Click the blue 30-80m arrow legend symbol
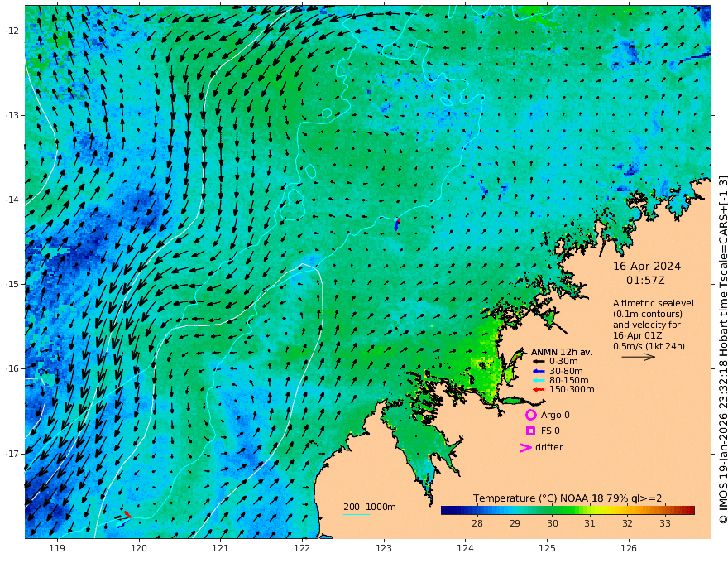The height and width of the screenshot is (563, 728). (x=539, y=371)
